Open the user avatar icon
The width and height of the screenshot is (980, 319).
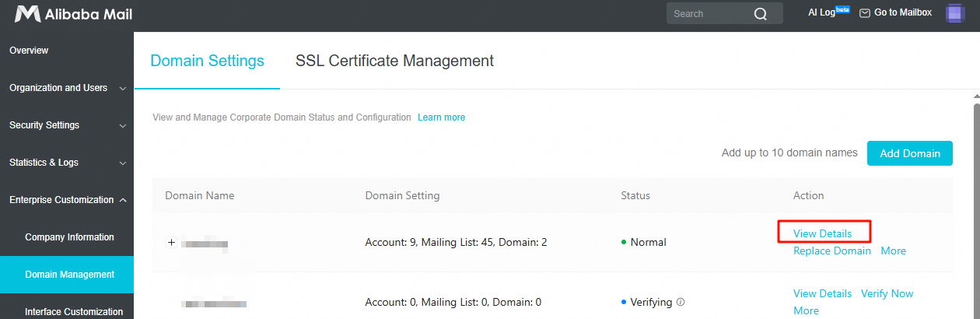click(955, 13)
